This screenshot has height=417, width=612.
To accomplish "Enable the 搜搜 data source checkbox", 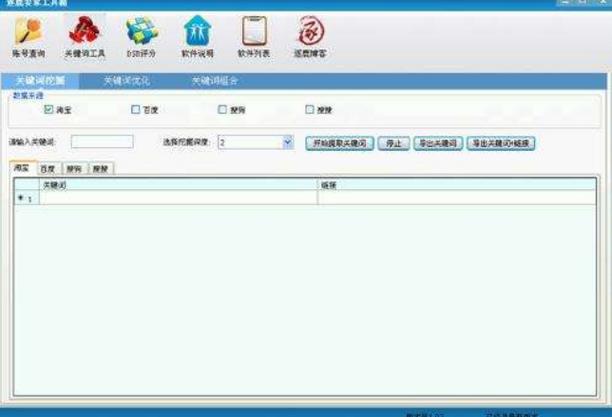I will coord(310,109).
